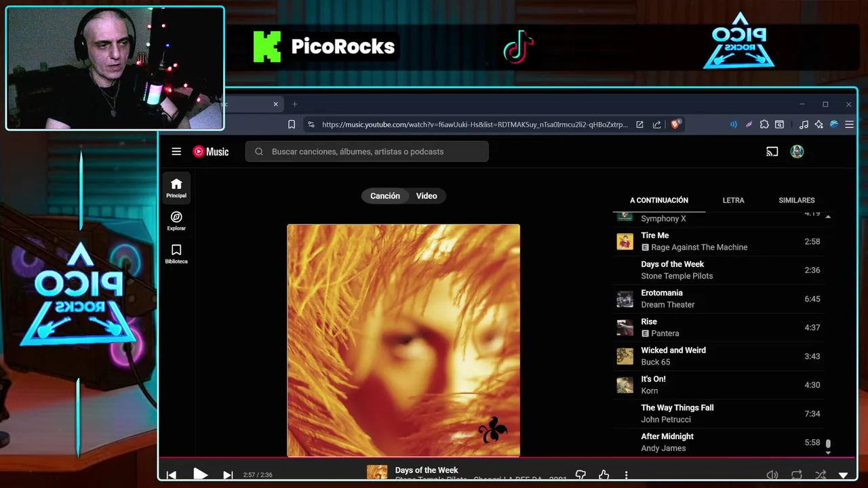Open Rage Against The Machine artist link
The image size is (868, 488).
[x=699, y=247]
